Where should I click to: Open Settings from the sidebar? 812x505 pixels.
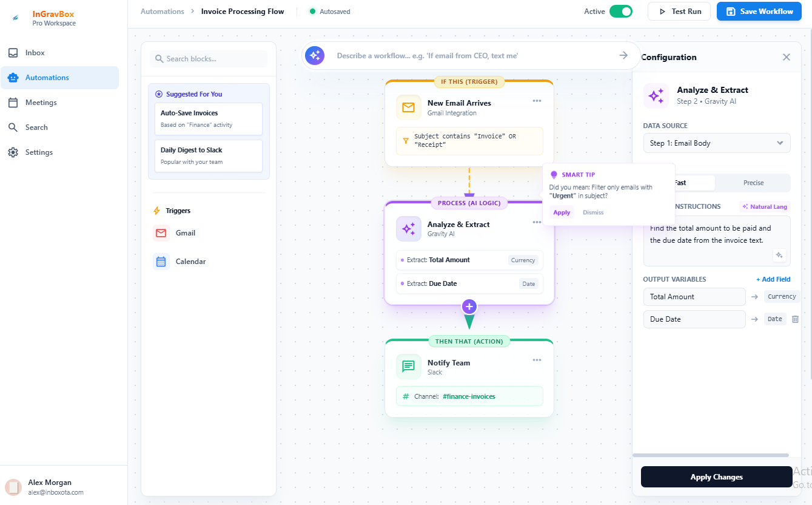coord(39,152)
